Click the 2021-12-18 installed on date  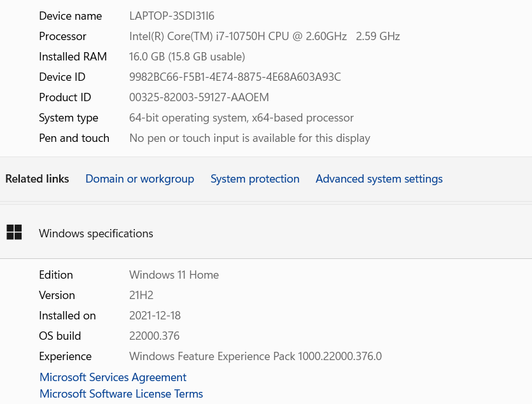[155, 316]
